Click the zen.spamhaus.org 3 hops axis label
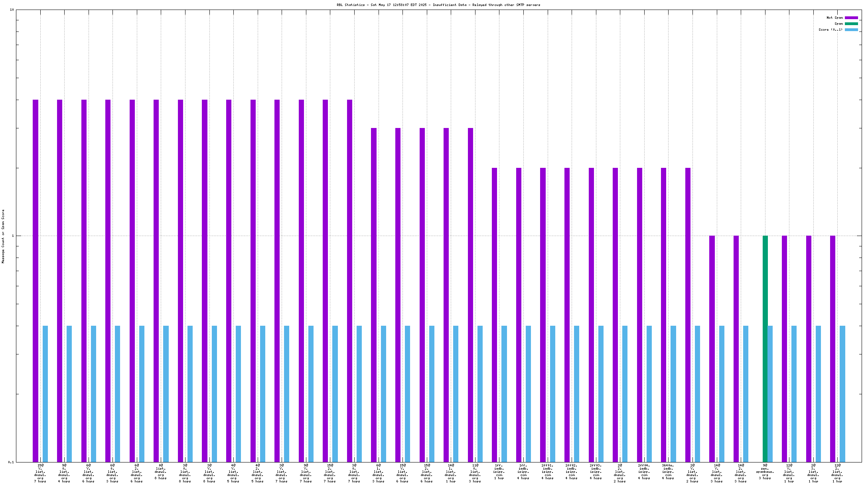The image size is (868, 488). pyautogui.click(x=765, y=472)
